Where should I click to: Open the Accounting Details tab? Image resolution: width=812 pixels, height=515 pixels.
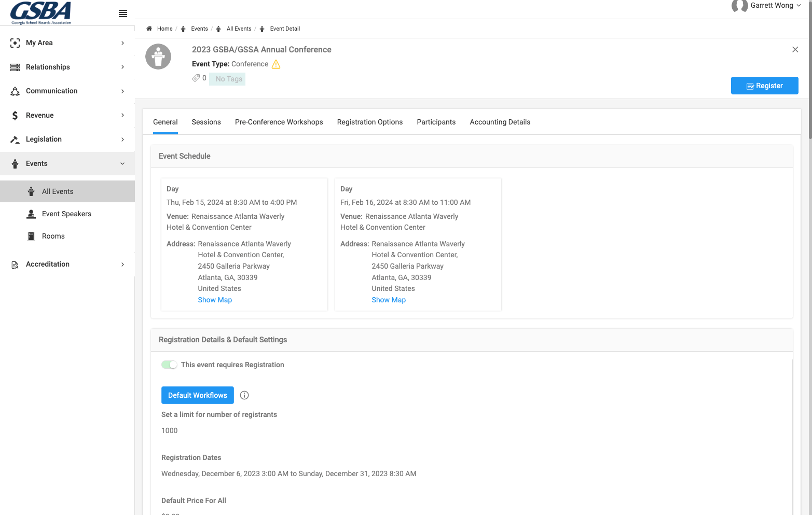pos(500,122)
